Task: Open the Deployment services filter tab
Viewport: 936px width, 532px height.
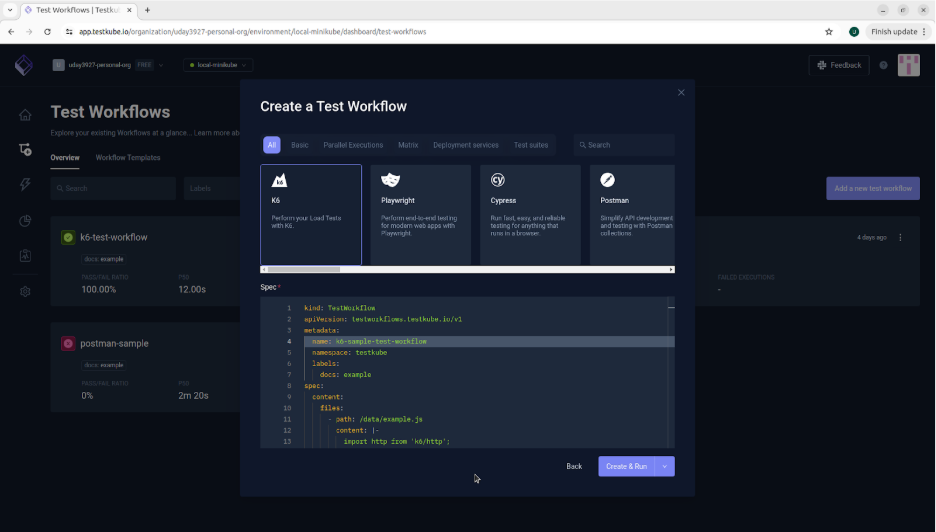Action: click(x=466, y=145)
